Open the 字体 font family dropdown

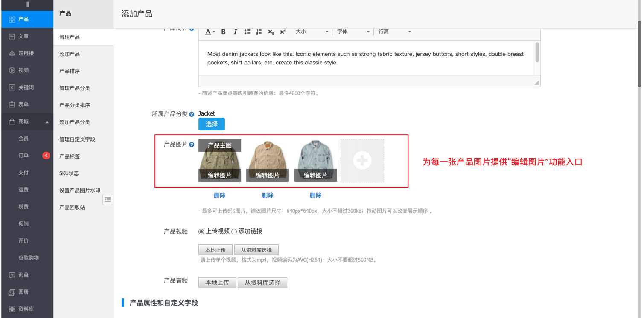pos(353,32)
